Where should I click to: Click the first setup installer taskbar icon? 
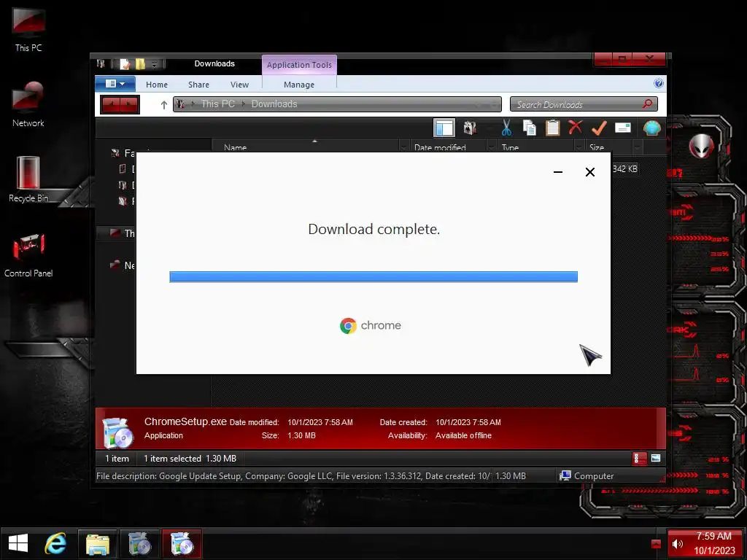click(x=139, y=543)
